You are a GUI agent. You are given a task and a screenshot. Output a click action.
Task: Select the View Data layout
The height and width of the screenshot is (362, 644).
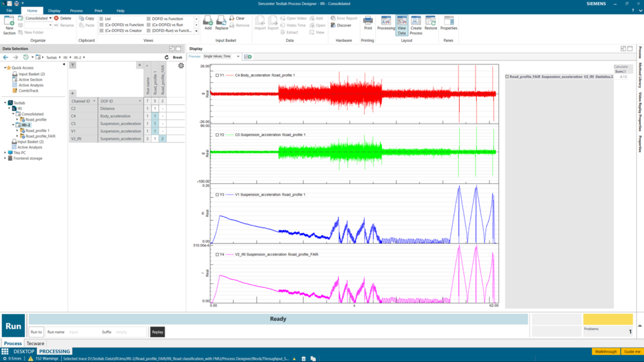point(402,25)
